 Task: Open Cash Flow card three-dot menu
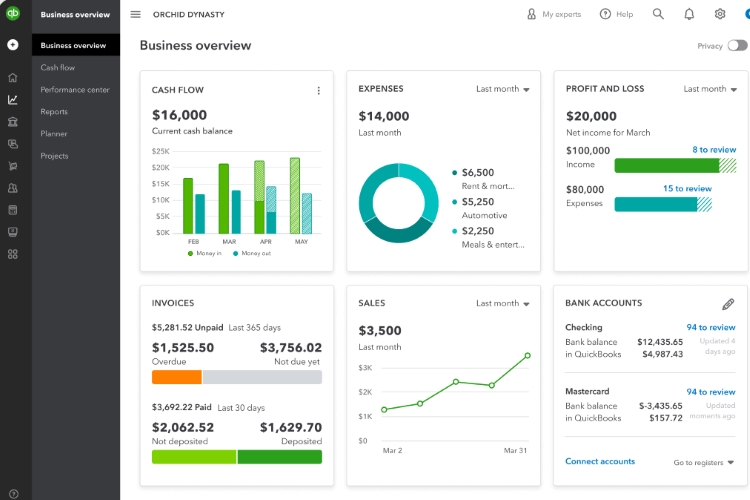319,90
